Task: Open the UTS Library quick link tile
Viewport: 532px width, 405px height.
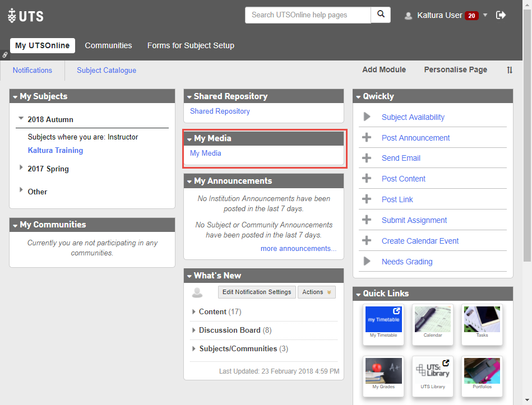Action: pyautogui.click(x=433, y=371)
